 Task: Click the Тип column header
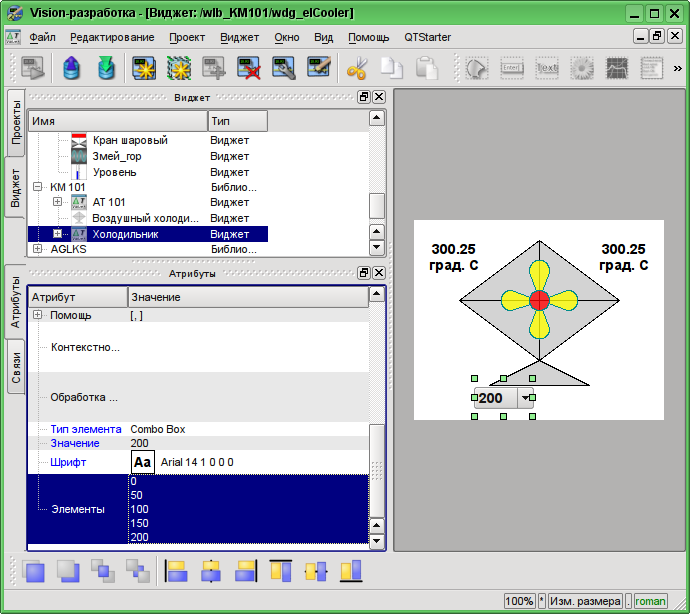[x=237, y=121]
